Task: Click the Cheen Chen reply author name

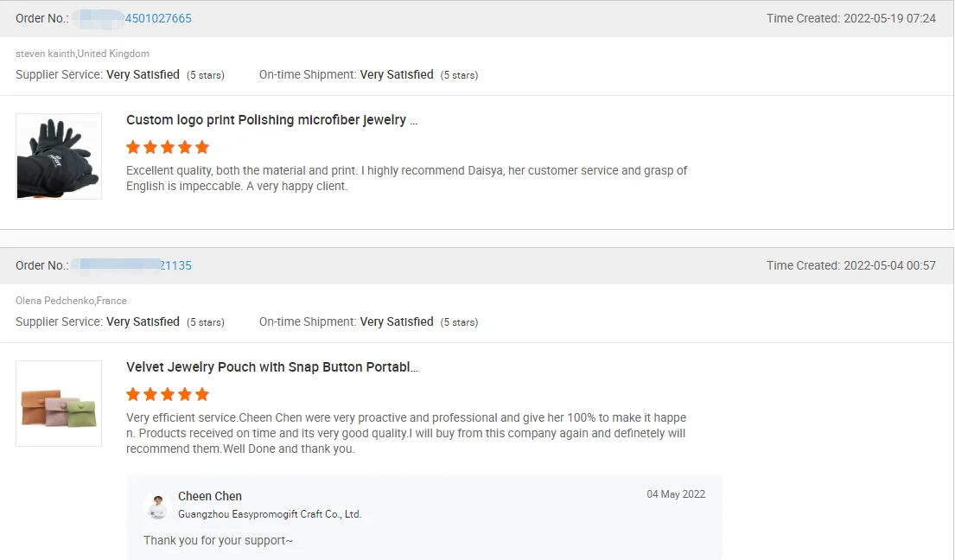Action: [x=210, y=496]
